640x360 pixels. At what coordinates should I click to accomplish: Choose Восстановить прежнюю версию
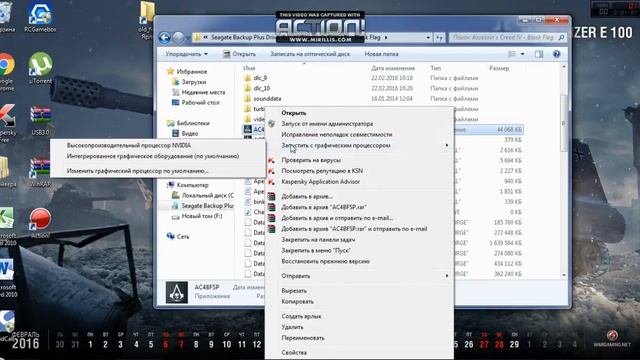point(325,261)
